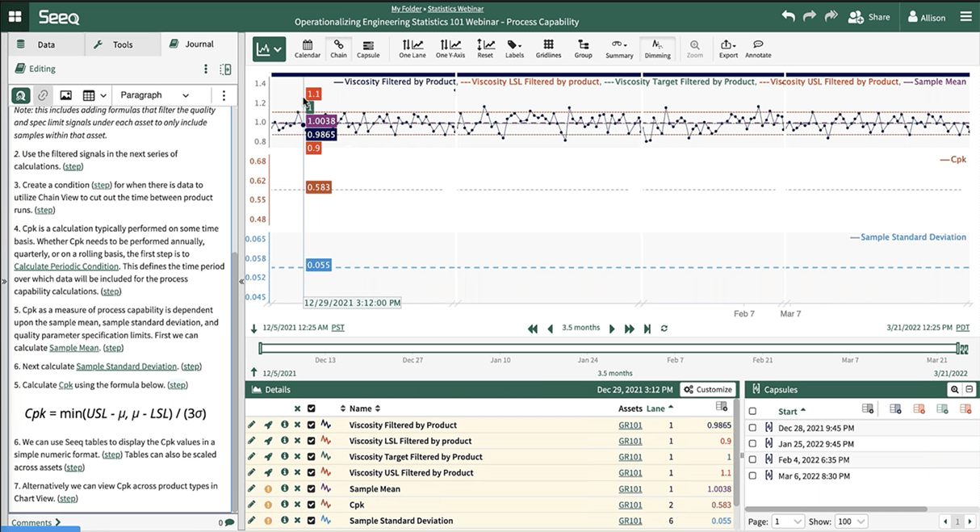Click the One Lane toolbar icon

413,49
